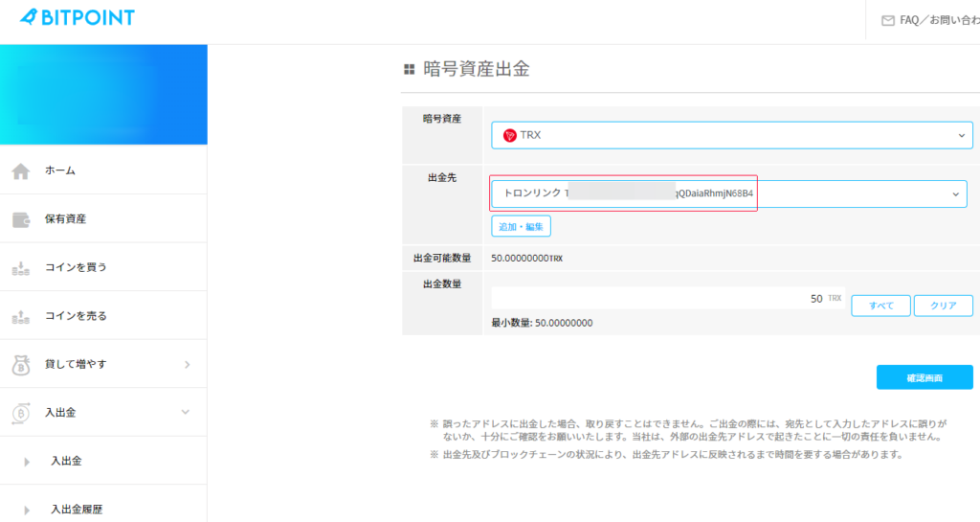The width and height of the screenshot is (980, 522).
Task: Click the 追加・編集 button
Action: (521, 226)
